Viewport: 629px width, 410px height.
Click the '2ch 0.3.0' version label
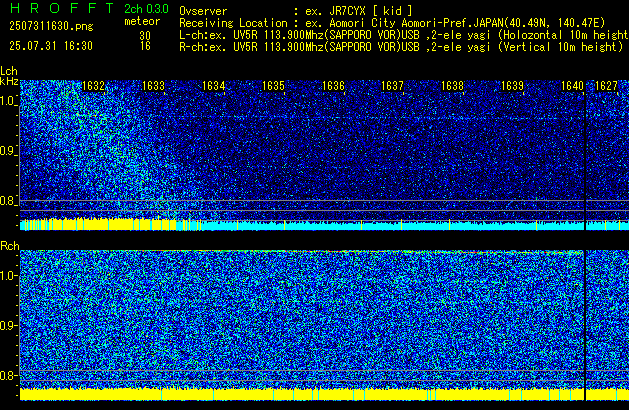[146, 9]
